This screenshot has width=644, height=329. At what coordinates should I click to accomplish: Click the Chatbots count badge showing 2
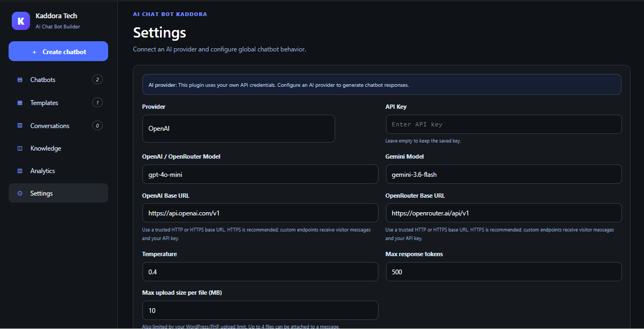pos(97,80)
